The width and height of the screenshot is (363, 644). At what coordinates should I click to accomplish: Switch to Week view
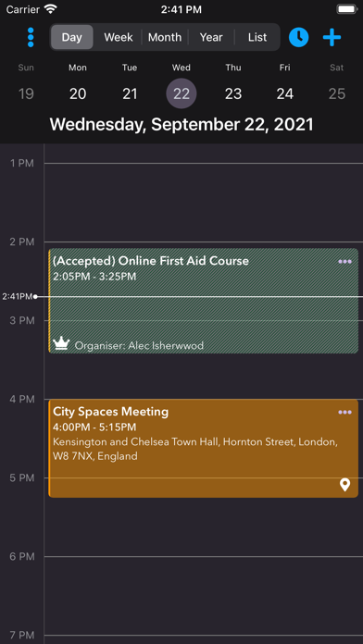coord(119,37)
